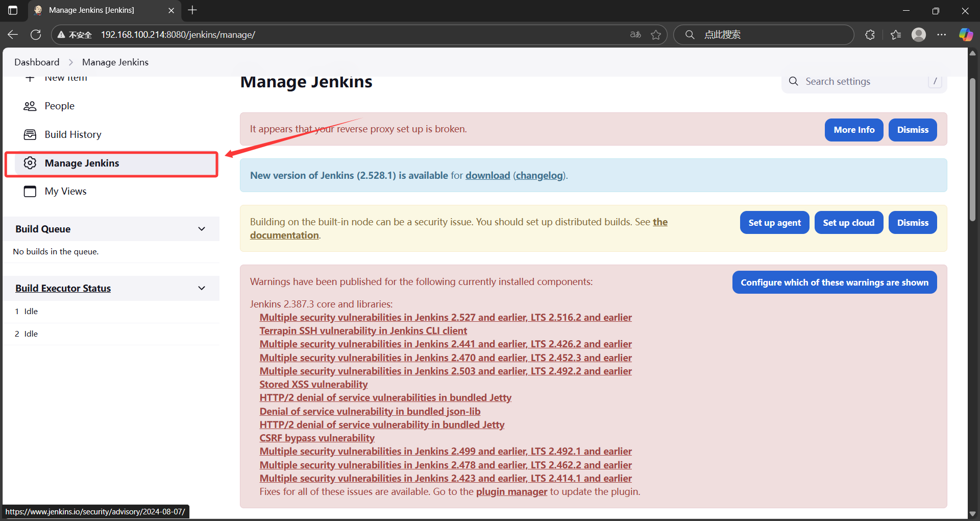
Task: Click the Set up agent button
Action: (774, 223)
